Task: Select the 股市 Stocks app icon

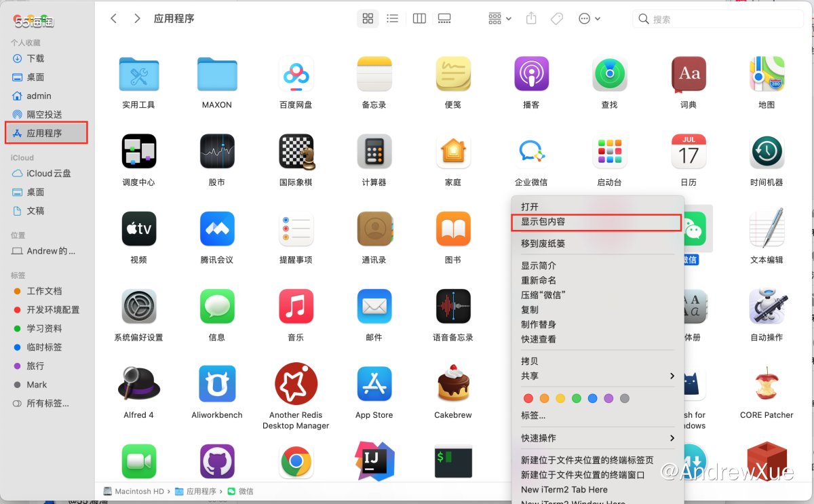Action: click(217, 151)
